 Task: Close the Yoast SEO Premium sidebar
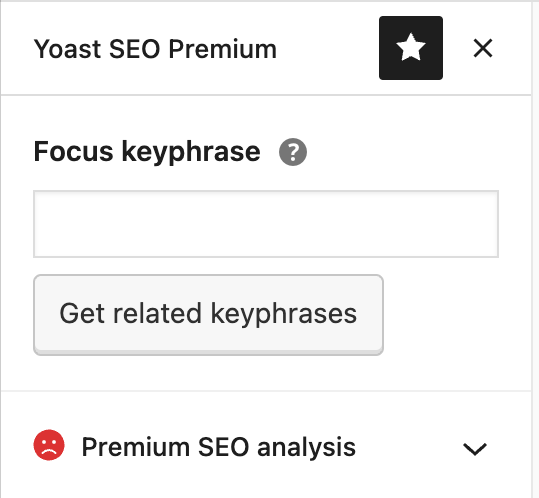pos(483,48)
